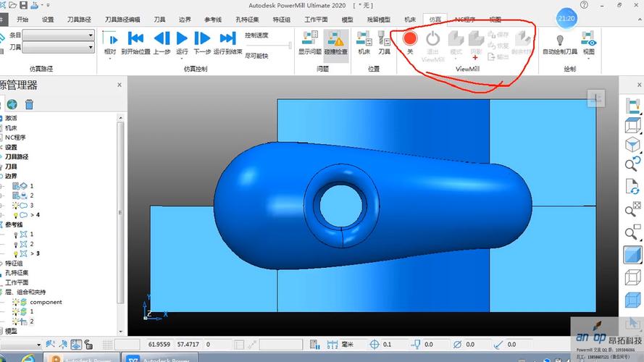Viewport: 644px width, 362px height.
Task: Switch to the 刀具路径 ribbon tab
Action: pos(79,20)
